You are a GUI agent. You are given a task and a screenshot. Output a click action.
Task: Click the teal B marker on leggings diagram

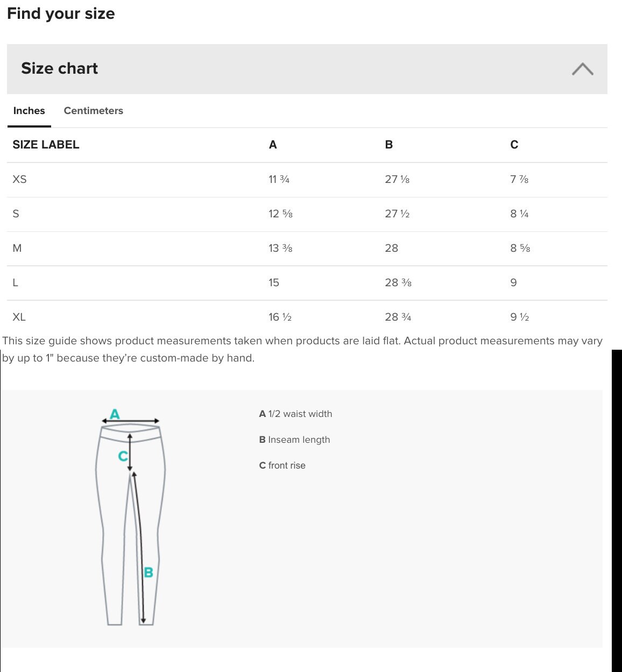149,572
